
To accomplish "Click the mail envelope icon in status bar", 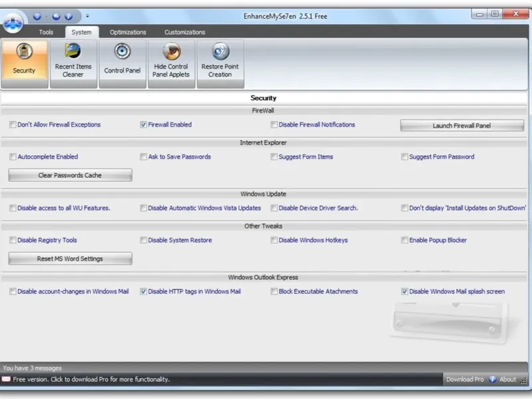I will click(6, 379).
